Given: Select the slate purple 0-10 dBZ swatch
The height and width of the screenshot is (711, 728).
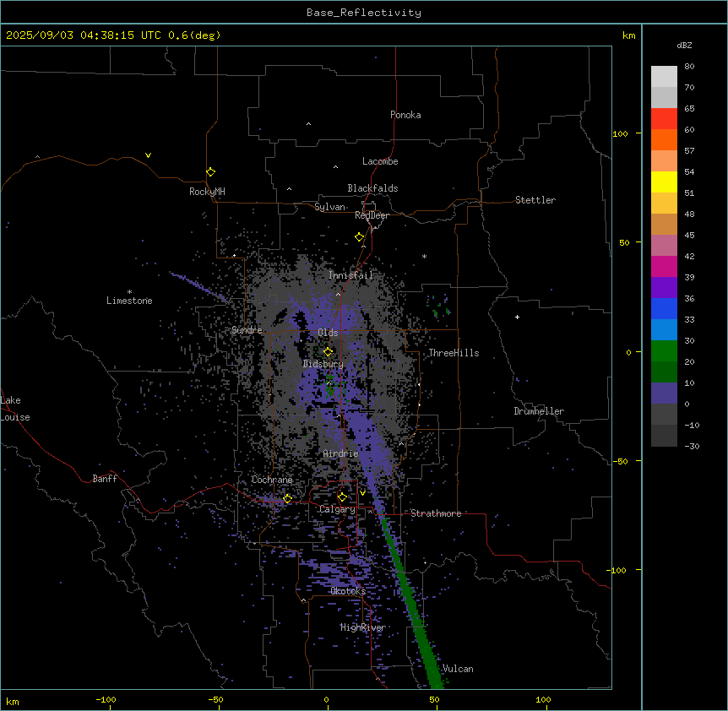Looking at the screenshot, I should 664,393.
